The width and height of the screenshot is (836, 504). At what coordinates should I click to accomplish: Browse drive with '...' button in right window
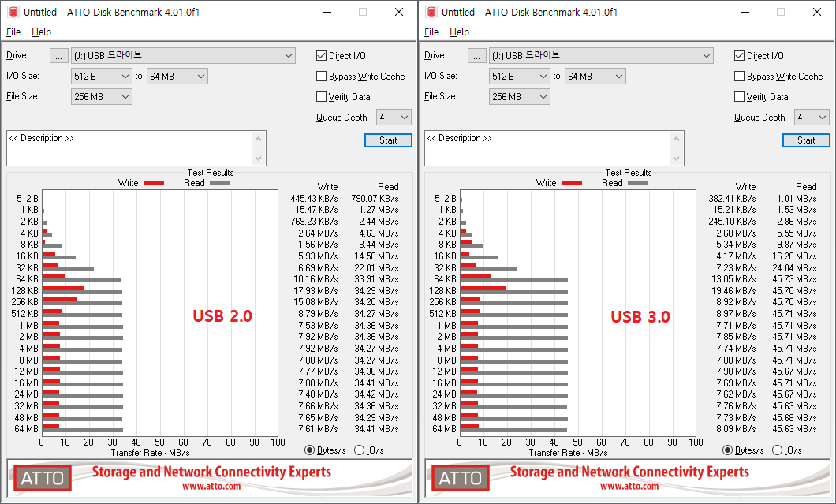point(476,55)
